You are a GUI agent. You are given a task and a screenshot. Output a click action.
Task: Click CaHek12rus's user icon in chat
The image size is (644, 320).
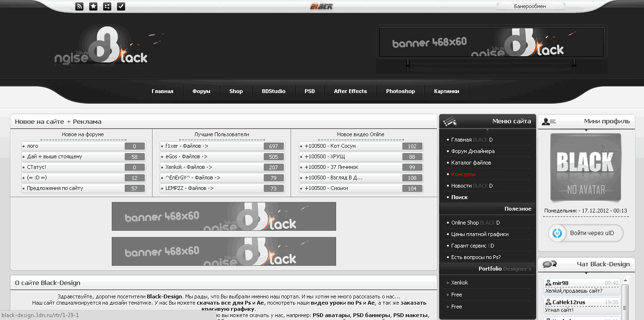coord(548,302)
